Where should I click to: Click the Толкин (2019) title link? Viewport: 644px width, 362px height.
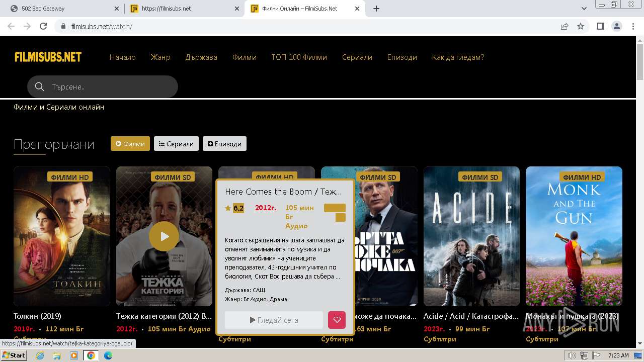point(37,316)
